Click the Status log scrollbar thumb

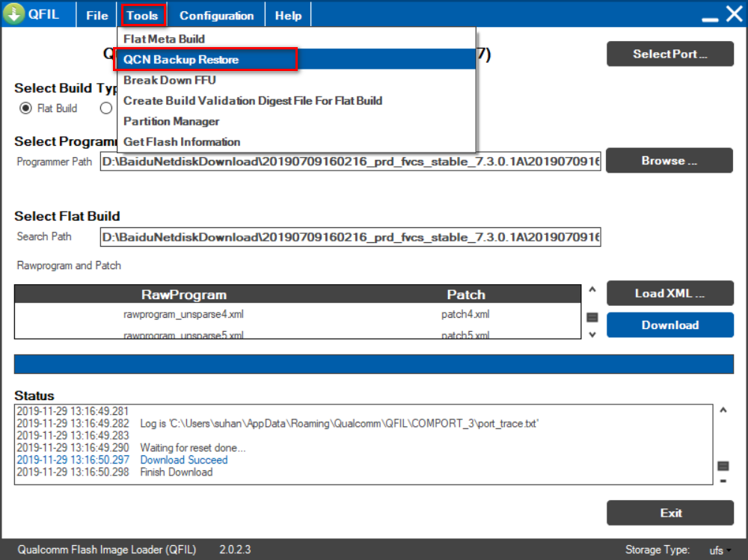pos(723,466)
